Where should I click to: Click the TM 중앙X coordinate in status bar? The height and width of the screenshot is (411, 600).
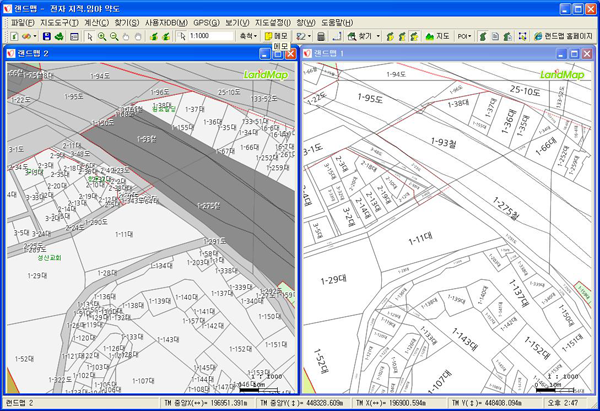(x=206, y=403)
